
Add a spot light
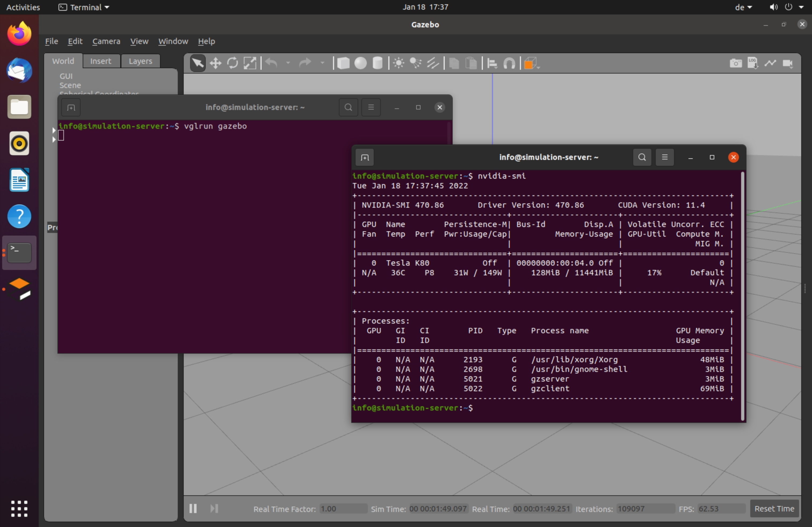click(x=416, y=63)
